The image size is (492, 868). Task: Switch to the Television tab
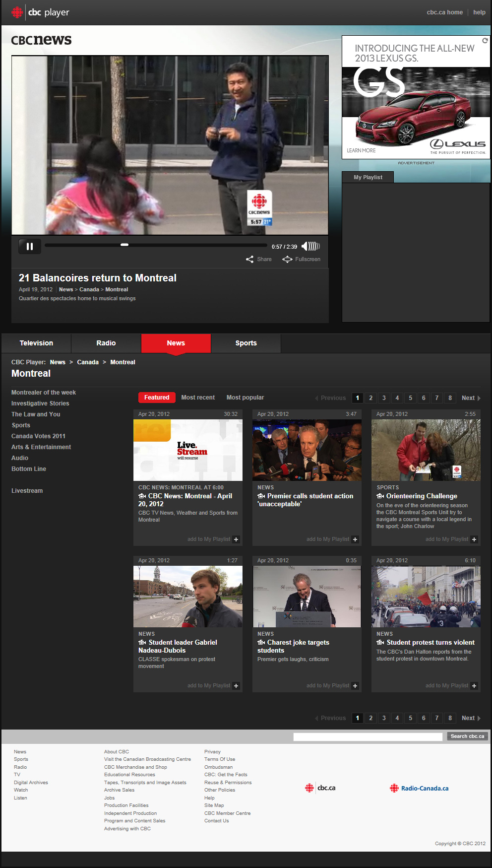tap(36, 343)
